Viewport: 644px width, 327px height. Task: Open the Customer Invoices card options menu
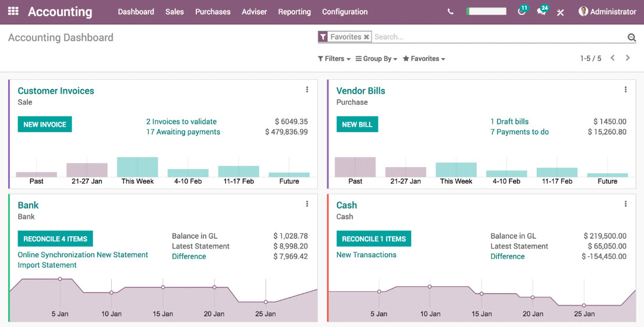point(307,90)
